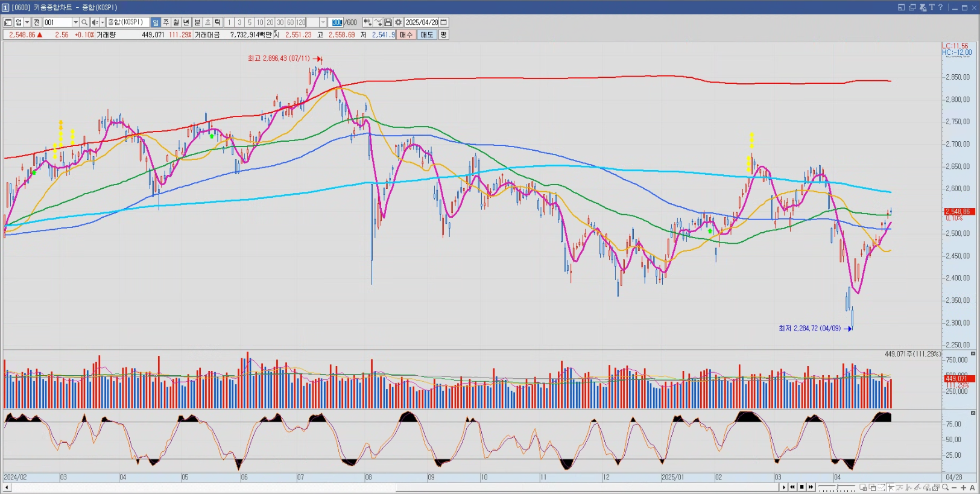Screen dimensions: 980x494
Task: Click the left arrow of horizontal scrollbar
Action: [7, 487]
